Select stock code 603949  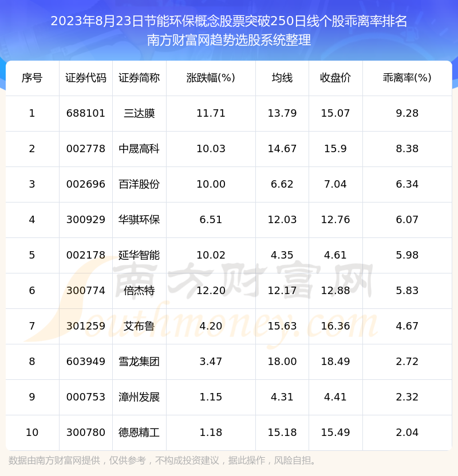86,362
